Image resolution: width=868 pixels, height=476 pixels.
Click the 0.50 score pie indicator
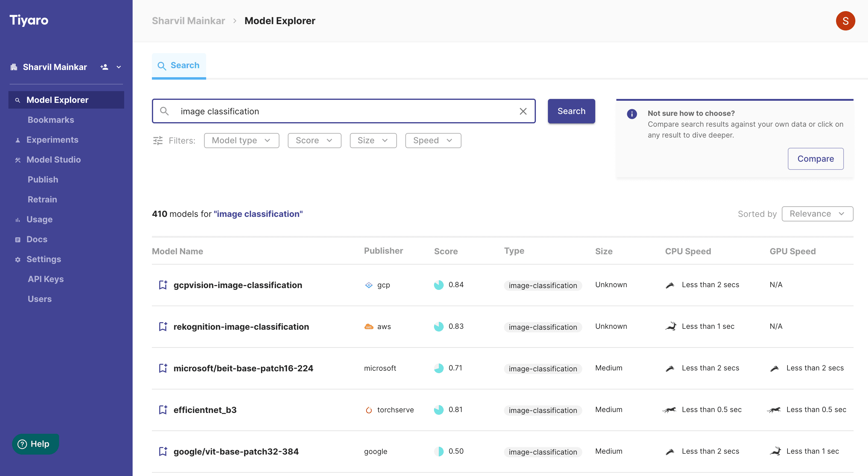[x=439, y=451]
